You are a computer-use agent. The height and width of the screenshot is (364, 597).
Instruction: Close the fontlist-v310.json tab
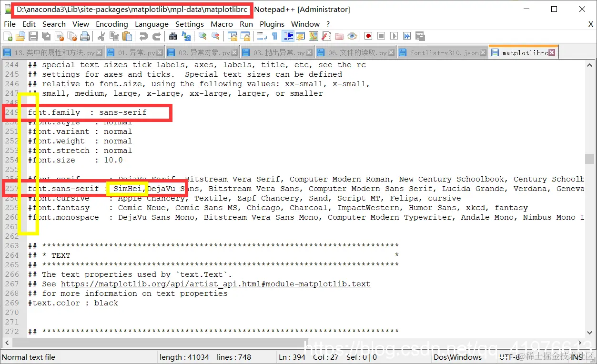[483, 53]
